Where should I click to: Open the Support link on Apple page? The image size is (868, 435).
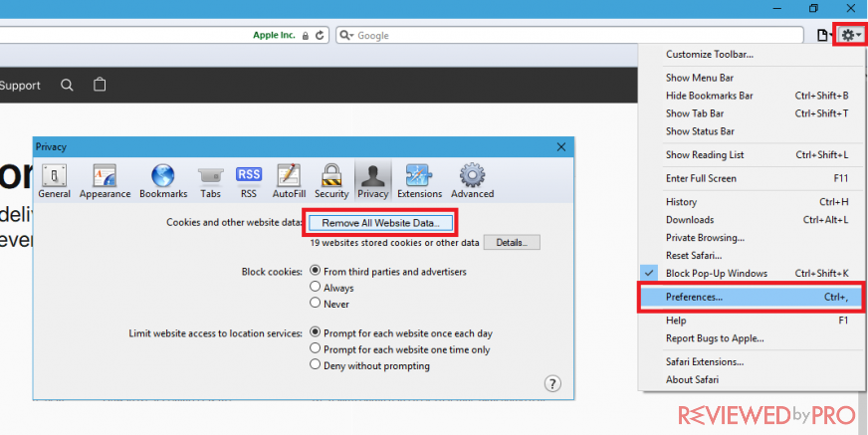pos(20,86)
